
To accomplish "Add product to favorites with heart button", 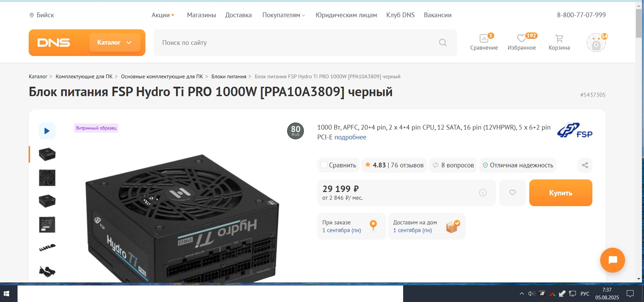I will click(x=512, y=193).
